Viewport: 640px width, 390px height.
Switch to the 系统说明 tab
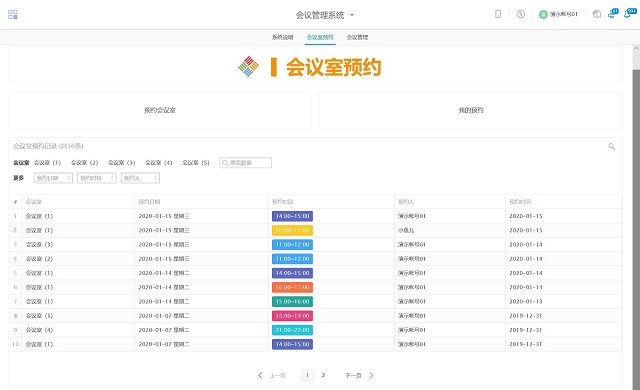tap(282, 37)
